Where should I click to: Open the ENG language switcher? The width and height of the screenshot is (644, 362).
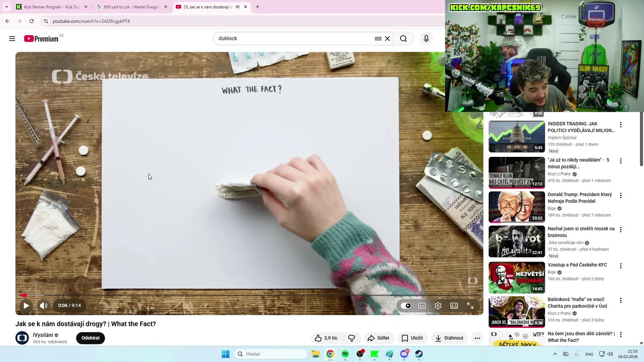click(590, 354)
